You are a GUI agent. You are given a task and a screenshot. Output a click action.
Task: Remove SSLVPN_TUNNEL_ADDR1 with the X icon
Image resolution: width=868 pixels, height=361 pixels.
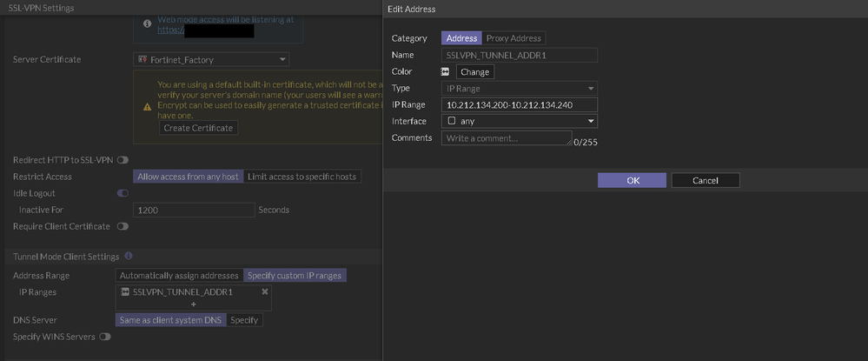[x=265, y=292]
